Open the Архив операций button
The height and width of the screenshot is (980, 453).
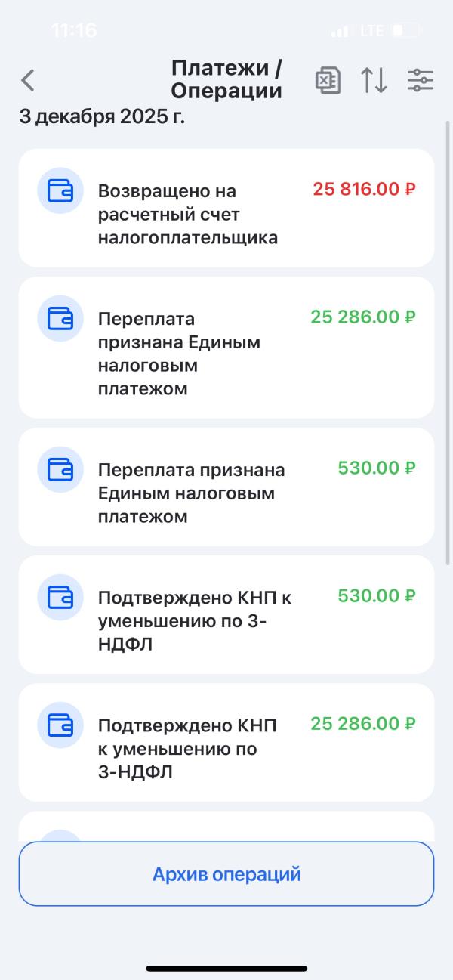click(226, 874)
